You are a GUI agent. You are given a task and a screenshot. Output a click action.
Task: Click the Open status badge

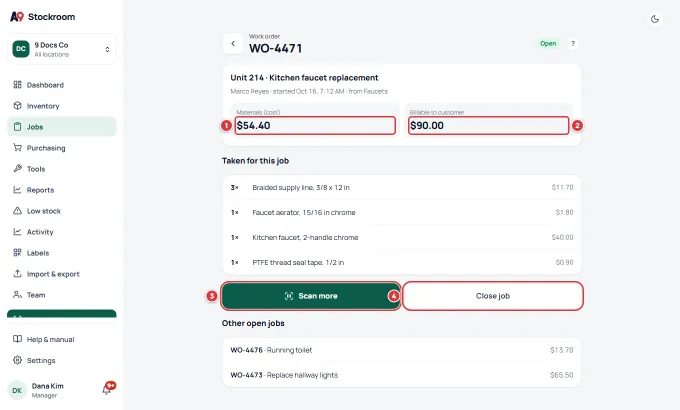click(548, 43)
